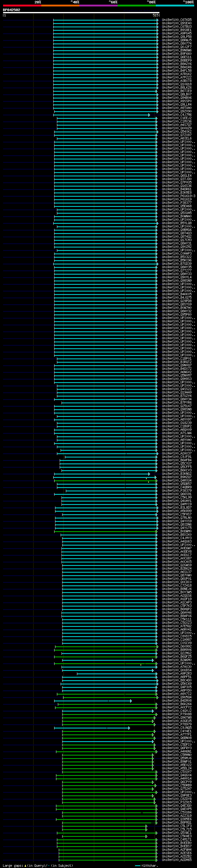Select label UniRef100_Q9ZV90
197x868 pixels.
pyautogui.click(x=176, y=111)
